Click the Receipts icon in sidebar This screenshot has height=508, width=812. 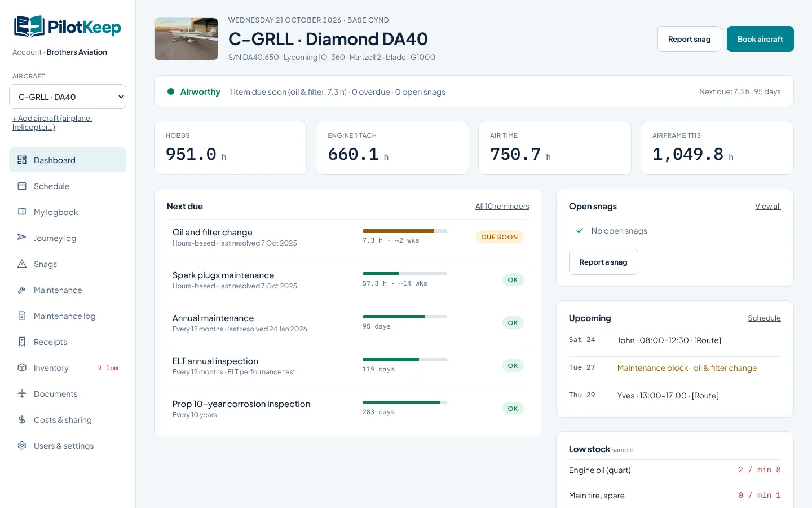tap(22, 341)
